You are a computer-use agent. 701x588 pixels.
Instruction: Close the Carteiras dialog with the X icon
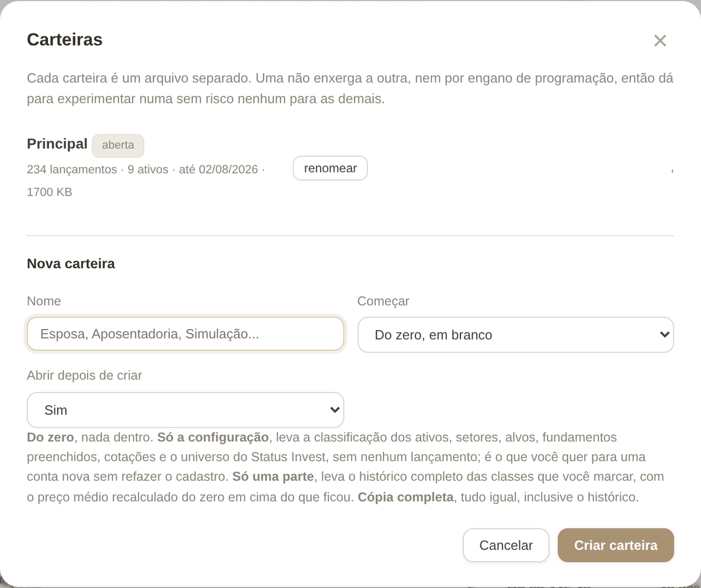tap(660, 40)
